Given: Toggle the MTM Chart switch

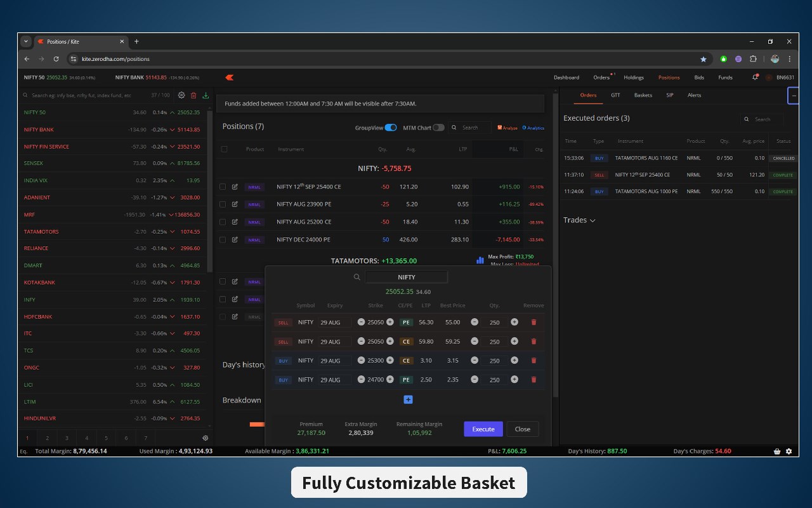Looking at the screenshot, I should [x=438, y=128].
